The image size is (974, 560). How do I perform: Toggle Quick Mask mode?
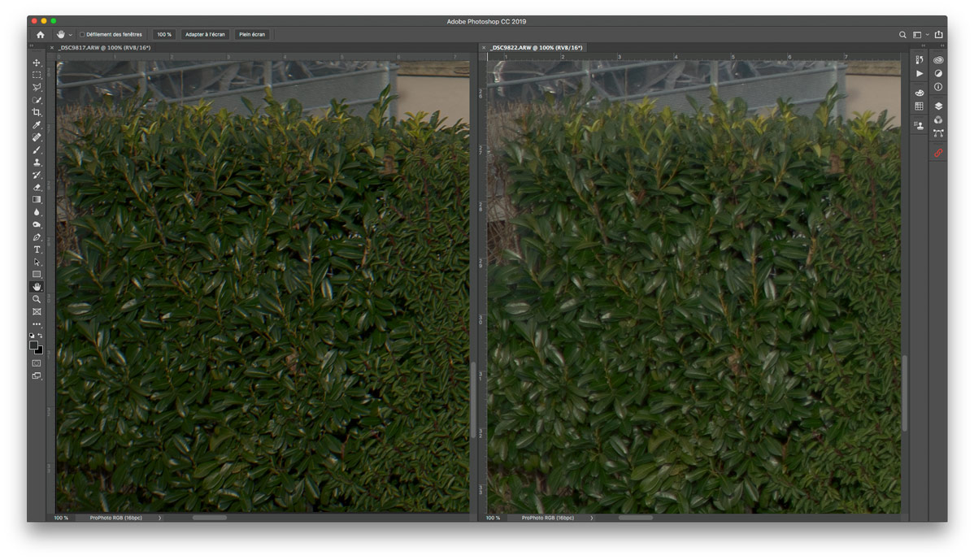point(37,363)
